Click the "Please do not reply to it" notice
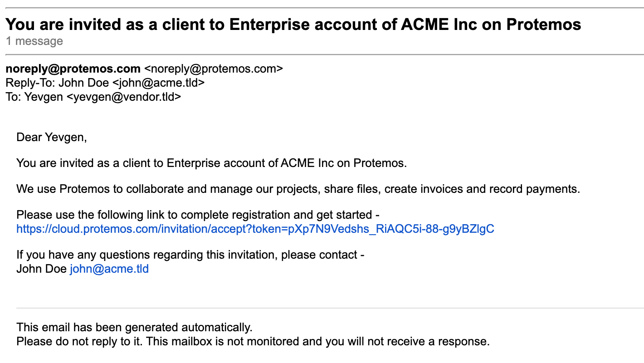The image size is (644, 363). click(x=253, y=341)
